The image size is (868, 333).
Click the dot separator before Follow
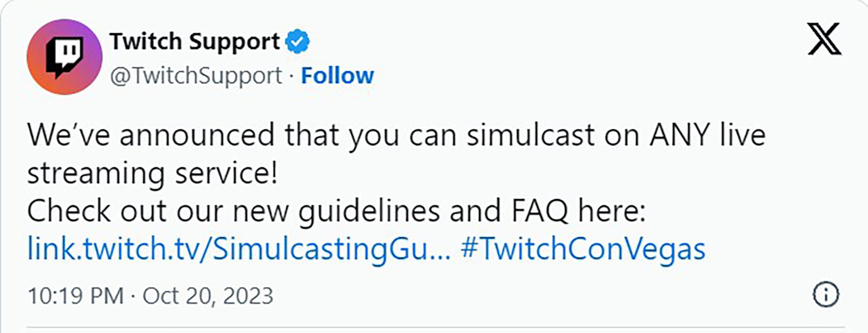[292, 76]
